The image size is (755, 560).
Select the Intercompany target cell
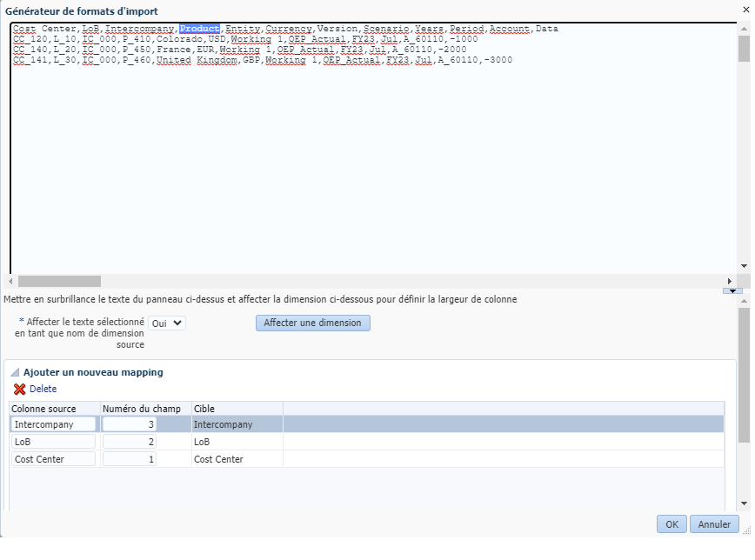pos(237,424)
